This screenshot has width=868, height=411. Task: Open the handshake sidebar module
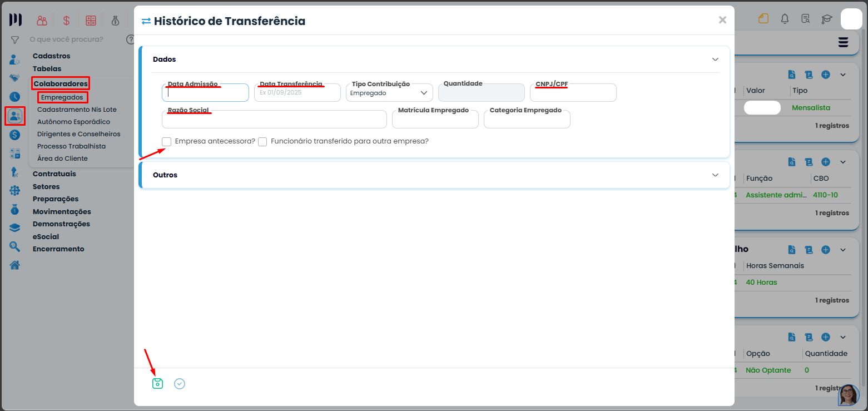click(14, 78)
